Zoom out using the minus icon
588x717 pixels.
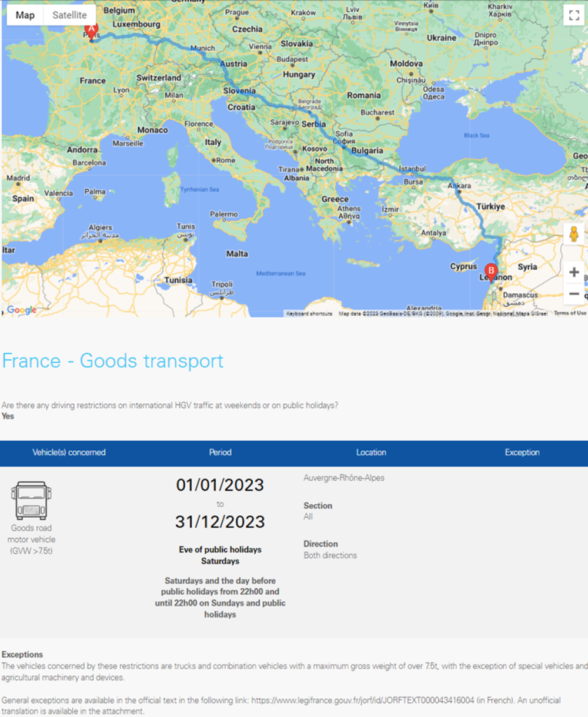click(x=574, y=293)
